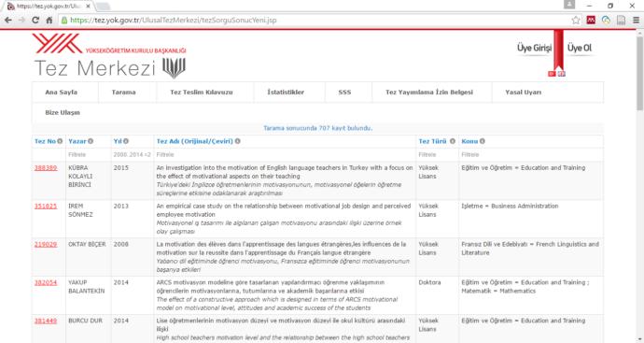This screenshot has height=343, width=644.
Task: Open the SSS menu item
Action: click(x=344, y=93)
